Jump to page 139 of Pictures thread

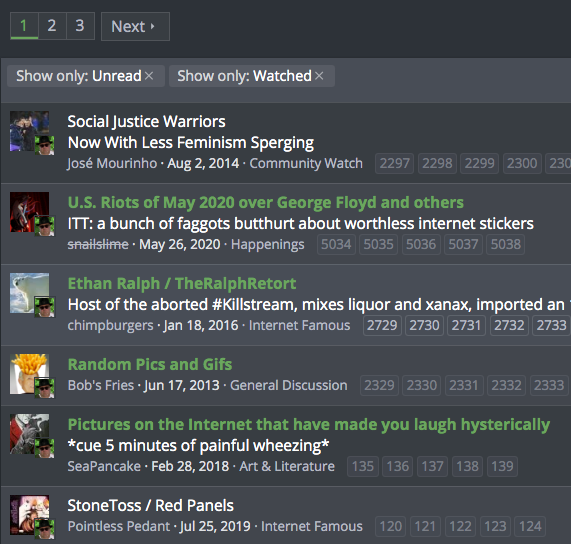click(502, 466)
